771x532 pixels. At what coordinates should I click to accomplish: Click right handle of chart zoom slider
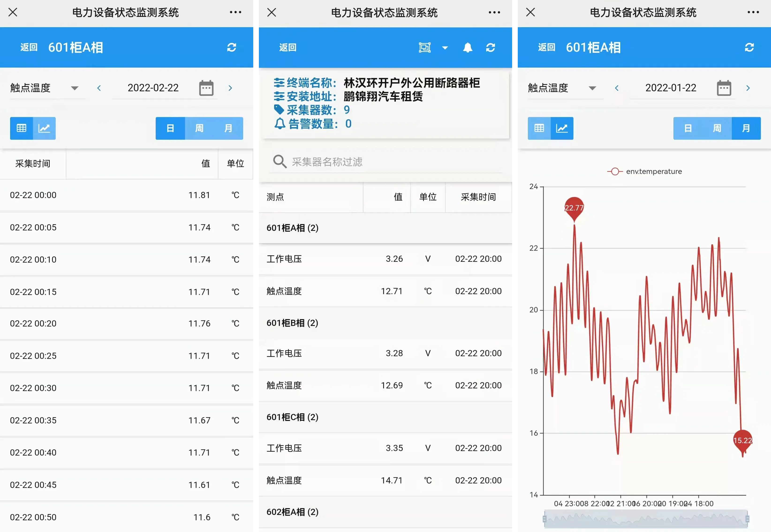pyautogui.click(x=747, y=519)
